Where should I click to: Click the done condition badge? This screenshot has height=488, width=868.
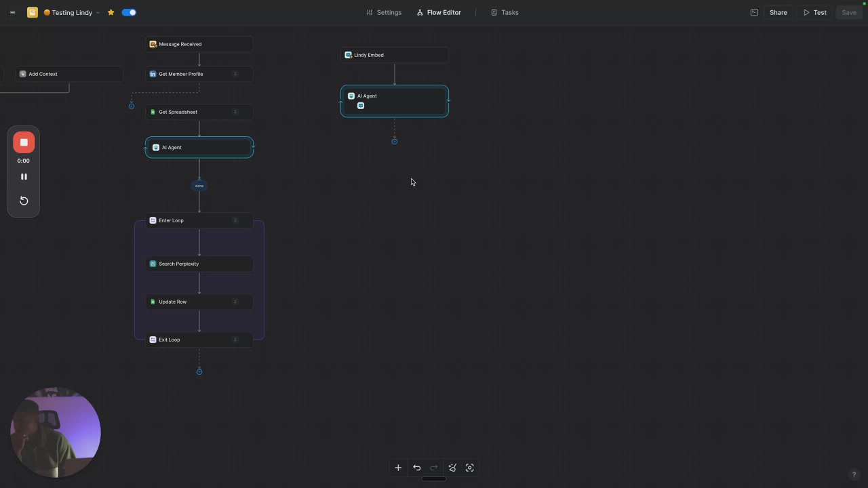(x=199, y=185)
